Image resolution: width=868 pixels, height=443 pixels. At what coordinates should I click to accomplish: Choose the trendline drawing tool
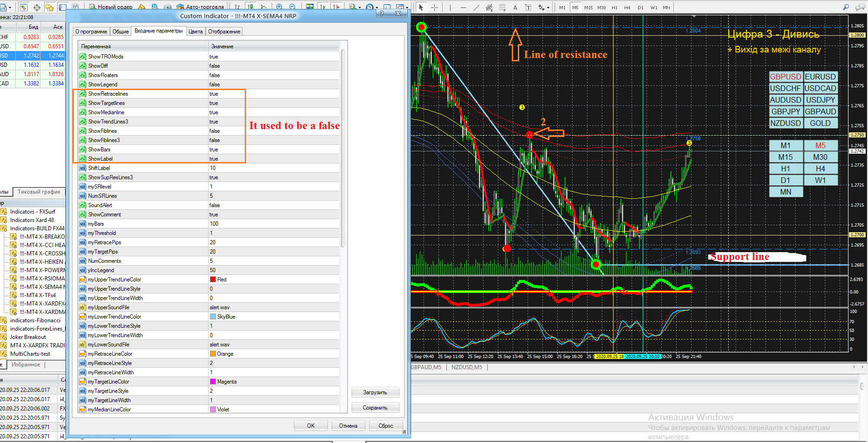coord(476,7)
